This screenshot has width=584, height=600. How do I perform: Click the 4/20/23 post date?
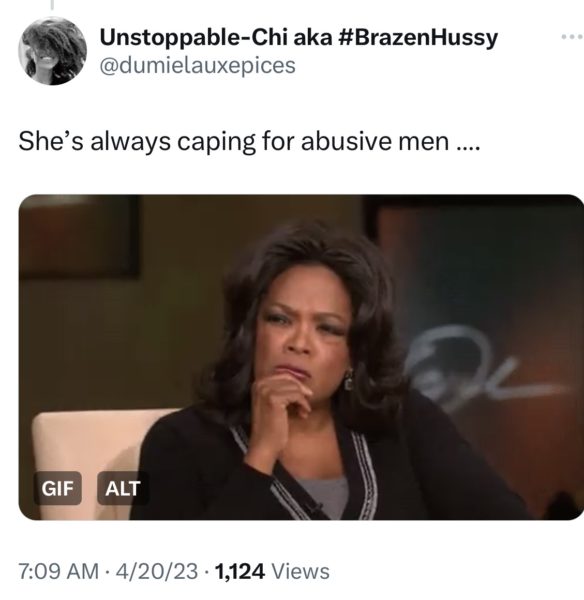tap(157, 572)
